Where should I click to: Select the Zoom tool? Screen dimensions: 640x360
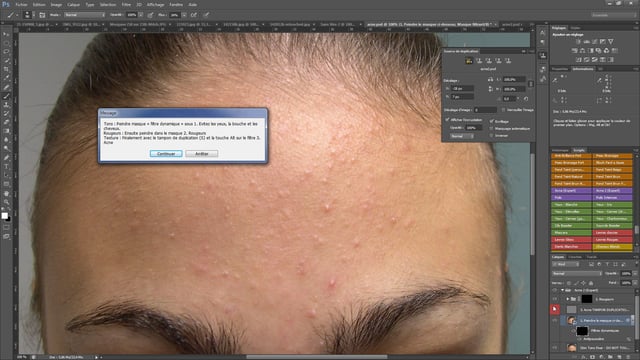(6, 202)
